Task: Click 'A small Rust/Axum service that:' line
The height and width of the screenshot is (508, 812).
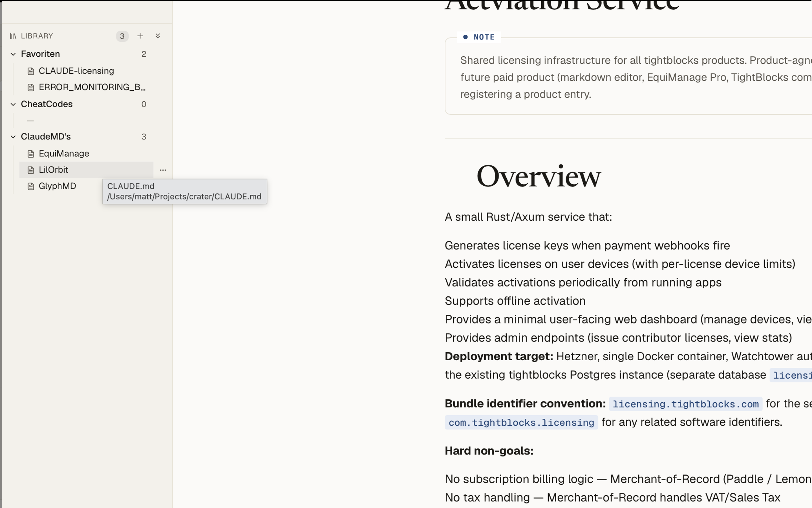Action: pos(529,217)
